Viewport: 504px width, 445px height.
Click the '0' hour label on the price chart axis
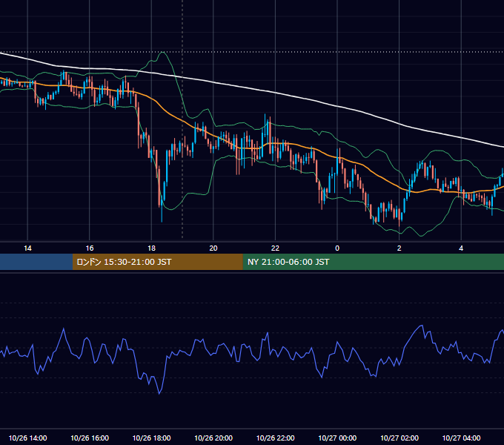[x=337, y=248]
